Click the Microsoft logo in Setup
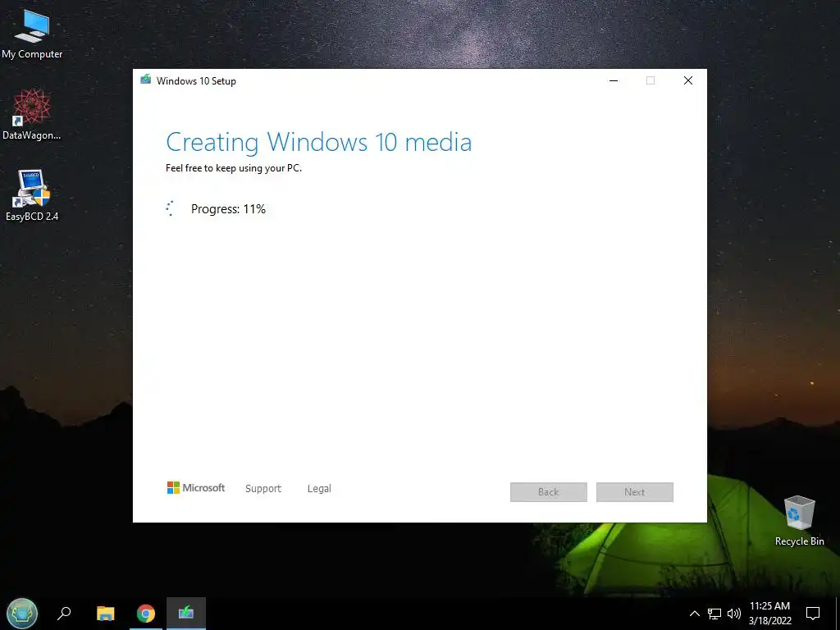 click(196, 488)
